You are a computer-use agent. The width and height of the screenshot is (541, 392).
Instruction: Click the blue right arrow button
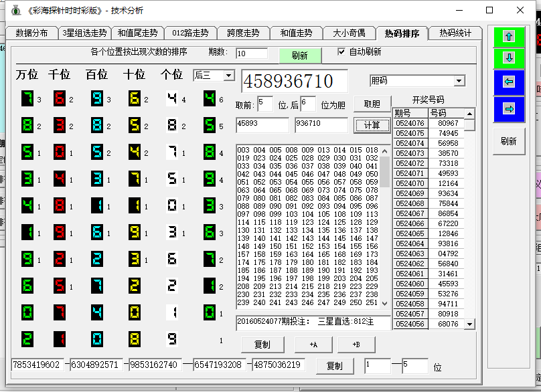tap(509, 109)
